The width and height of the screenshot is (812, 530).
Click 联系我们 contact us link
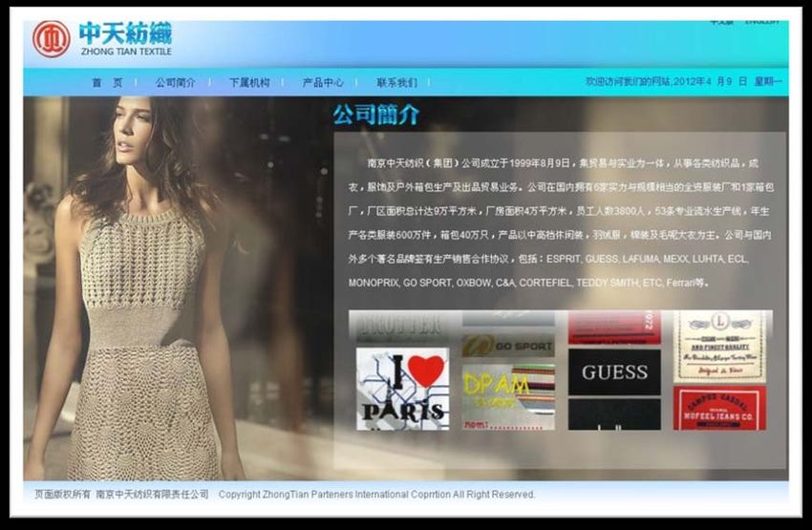pos(396,83)
